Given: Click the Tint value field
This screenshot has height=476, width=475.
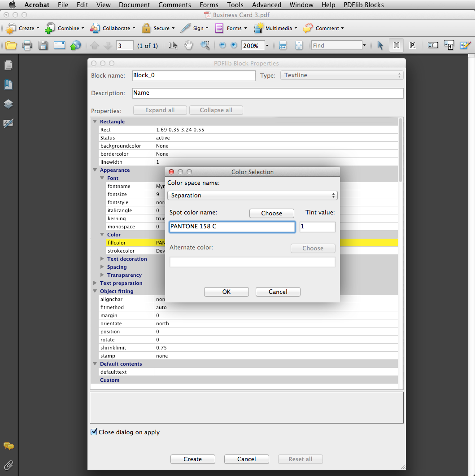Looking at the screenshot, I should click(318, 227).
